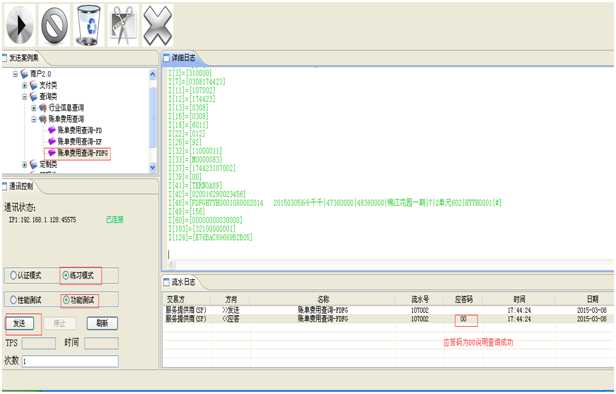Click the purple icon of 账单费用查询-FD
This screenshot has width=616, height=394.
pos(52,130)
